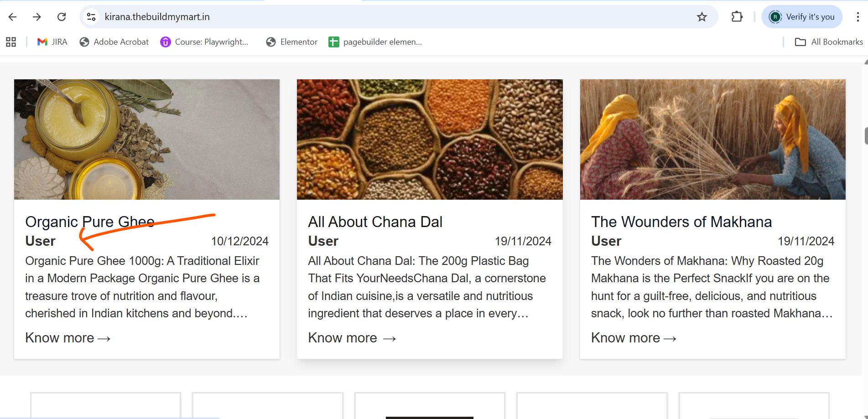Open the JIRA bookmark
This screenshot has width=868, height=419.
point(52,42)
